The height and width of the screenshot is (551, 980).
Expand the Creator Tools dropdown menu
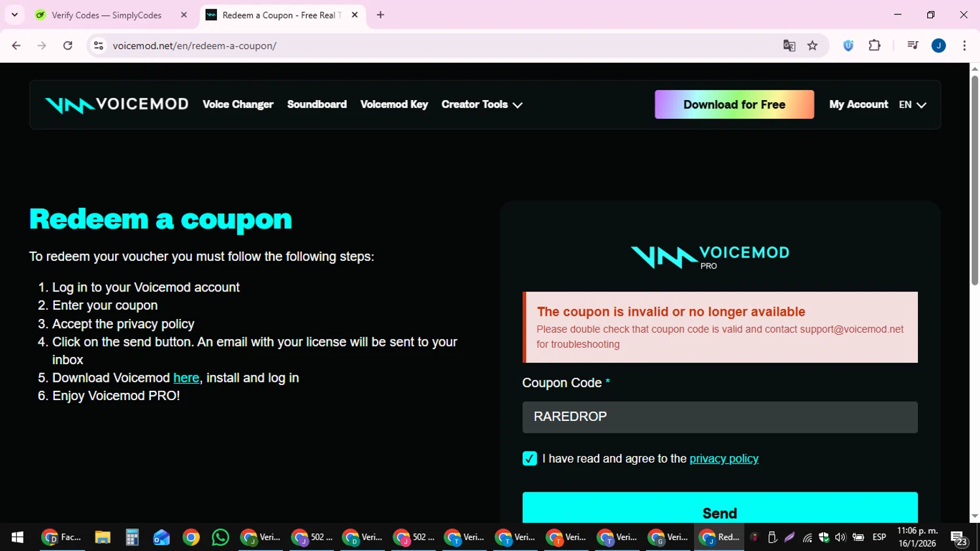[482, 105]
